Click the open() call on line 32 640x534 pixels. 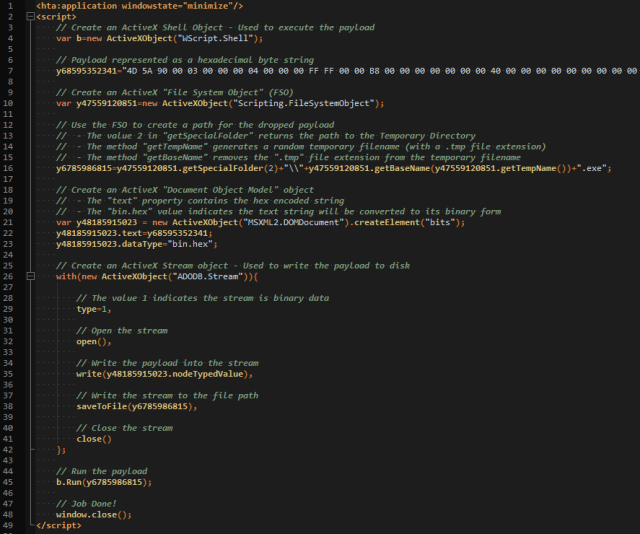coord(94,341)
